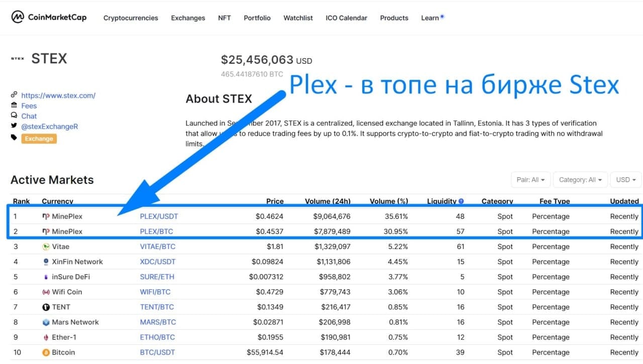Viewport: 643px width, 364px height.
Task: Sort table by Liquidity column header
Action: [x=442, y=201]
